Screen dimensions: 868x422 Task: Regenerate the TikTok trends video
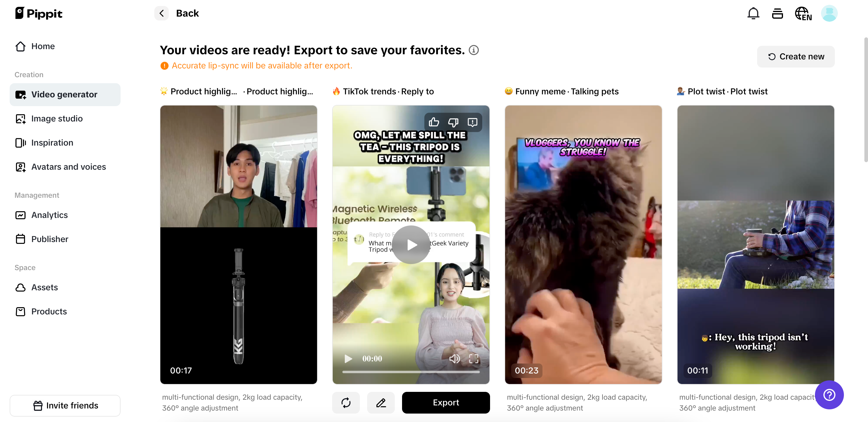point(346,402)
